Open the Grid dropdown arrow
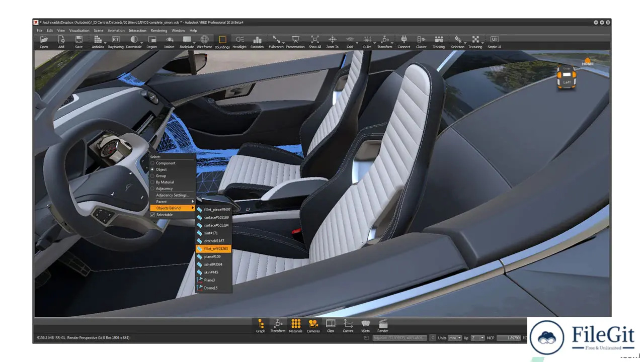Image resolution: width=644 pixels, height=362 pixels. [x=357, y=43]
